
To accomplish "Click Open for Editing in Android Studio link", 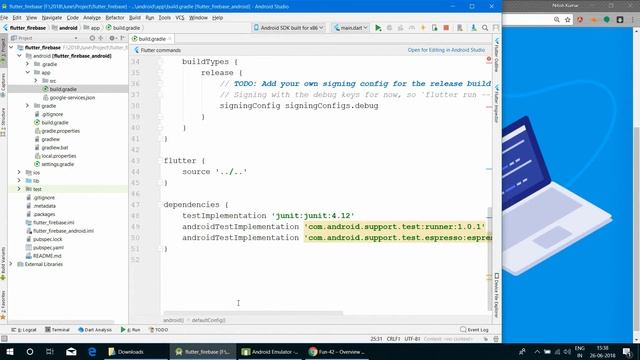I will point(446,50).
